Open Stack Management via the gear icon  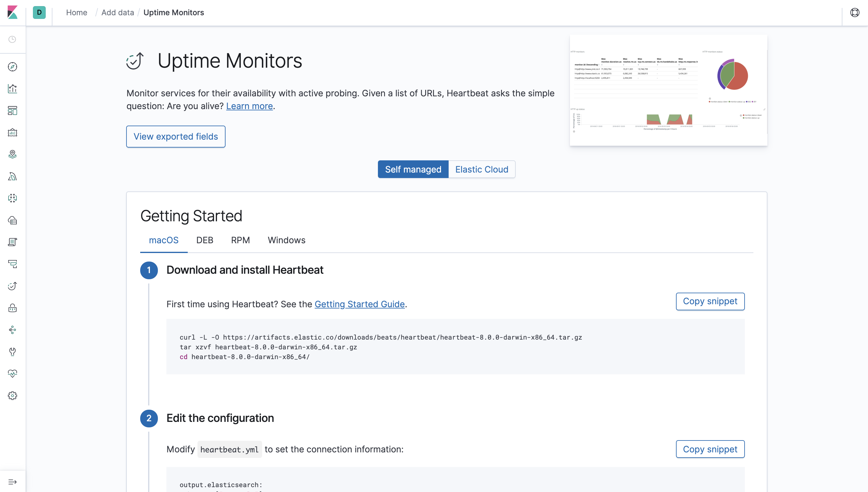click(12, 395)
